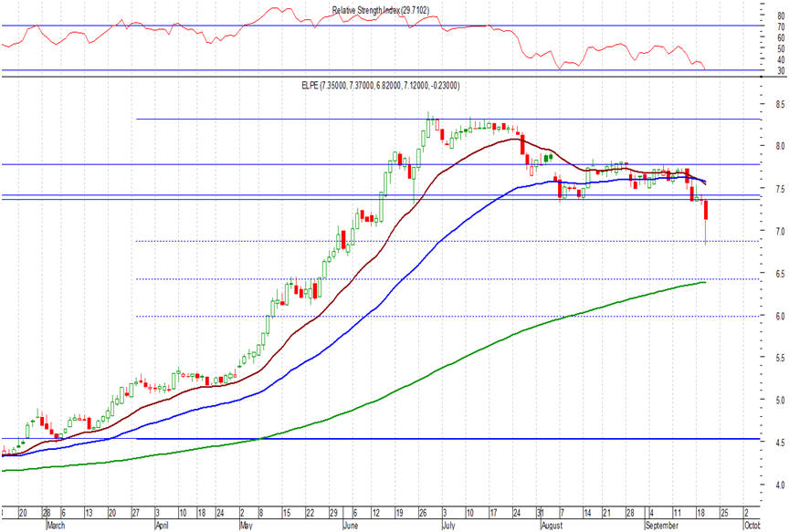Click the 8.5 price axis label
789x532 pixels.
[780, 105]
